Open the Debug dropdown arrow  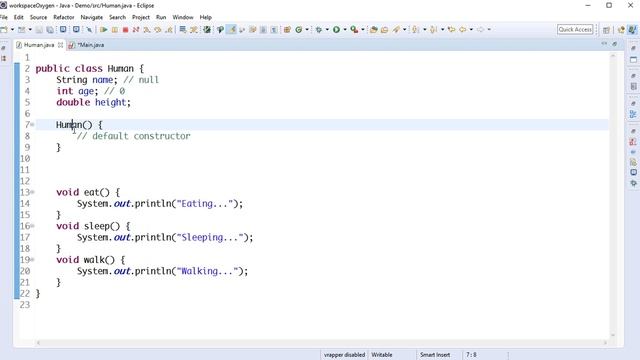coord(327,29)
